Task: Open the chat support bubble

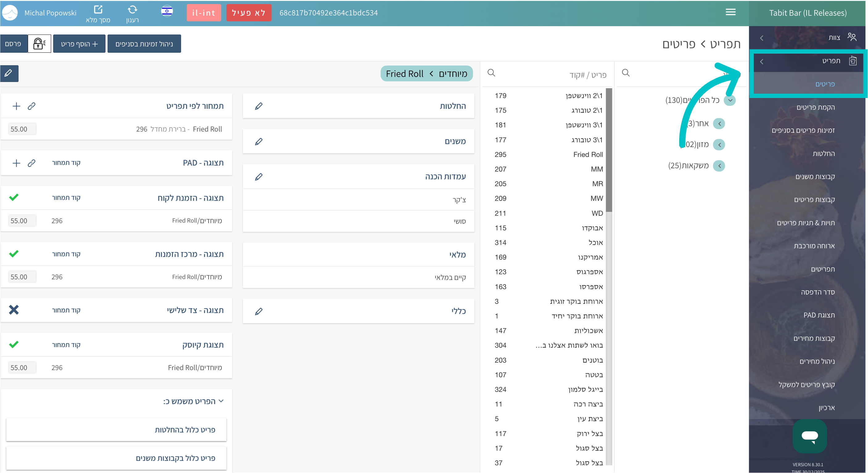Action: (809, 436)
